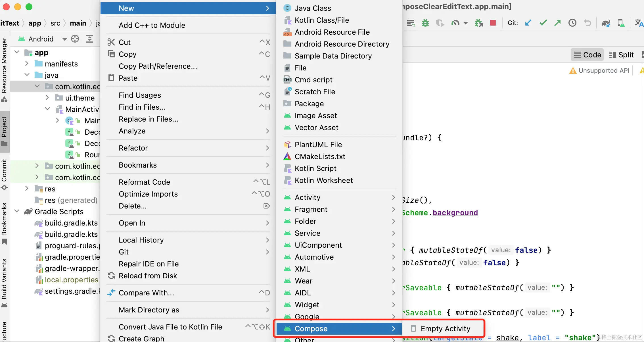
Task: Select Empty Activity from Compose submenu
Action: click(445, 329)
